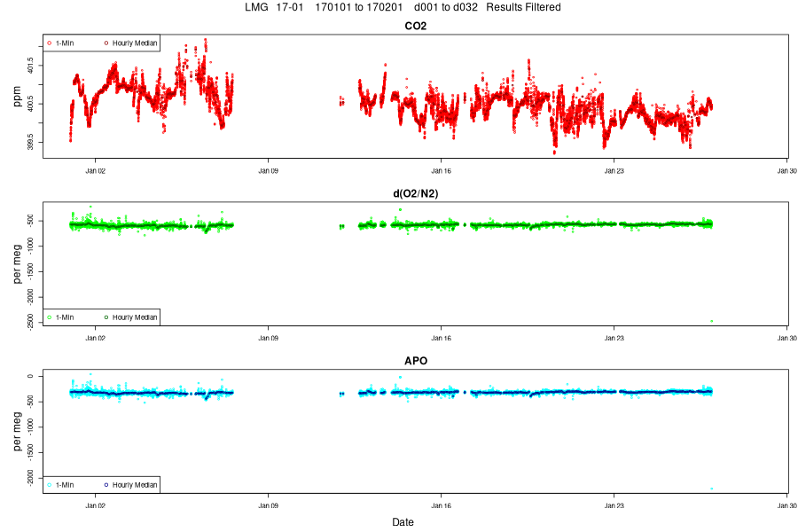This screenshot has height=532, width=798.
Task: Click the 'Date' x-axis label
Action: (403, 522)
